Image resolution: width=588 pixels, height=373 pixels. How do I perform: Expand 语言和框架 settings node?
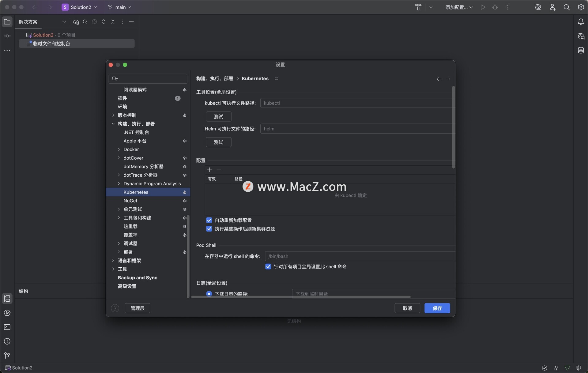[x=113, y=261]
